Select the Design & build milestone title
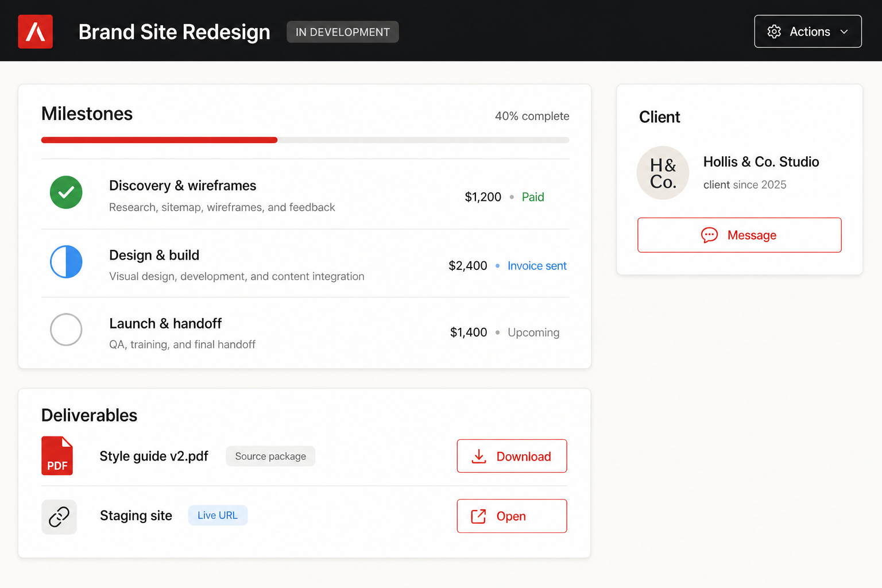 154,255
